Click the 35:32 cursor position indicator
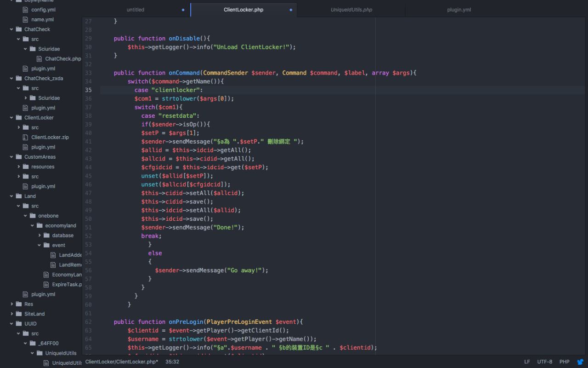 [x=172, y=362]
